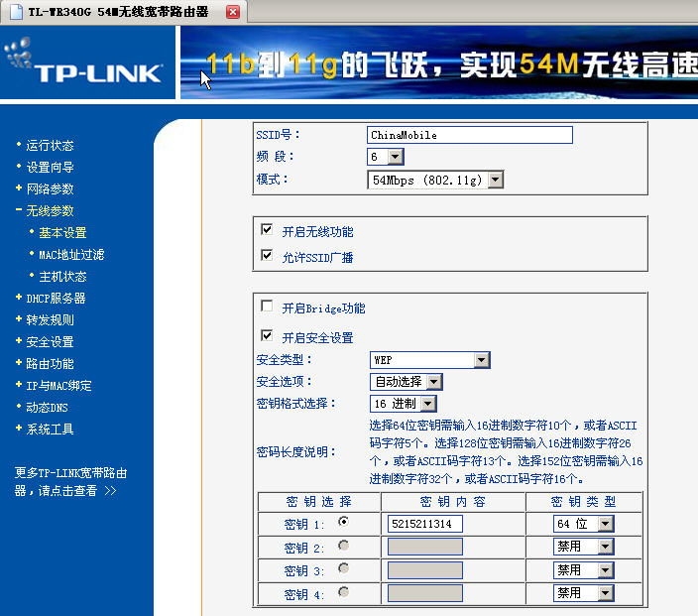698x616 pixels.
Task: Open the 密钥格式选择 dropdown
Action: pyautogui.click(x=427, y=404)
